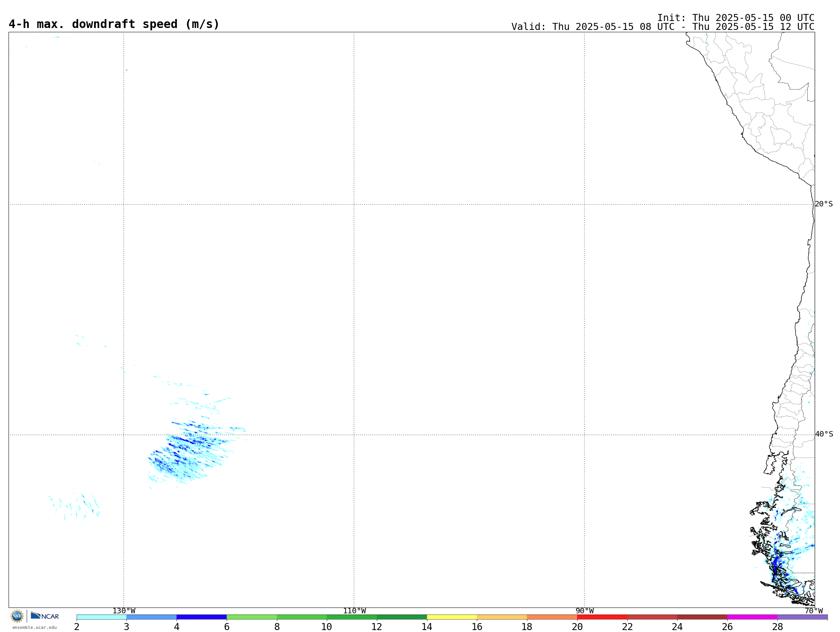Click the NCAR logo

tap(45, 616)
